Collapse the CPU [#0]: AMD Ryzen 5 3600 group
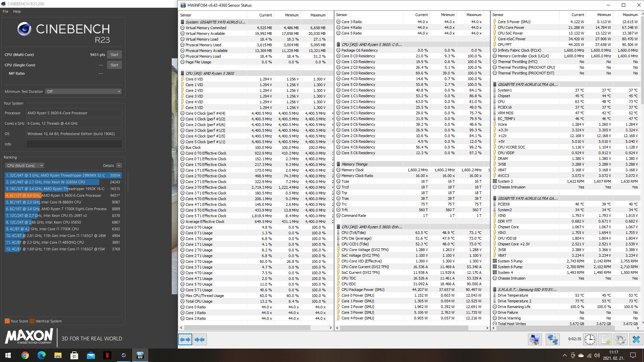This screenshot has width=644, height=362. (x=182, y=73)
